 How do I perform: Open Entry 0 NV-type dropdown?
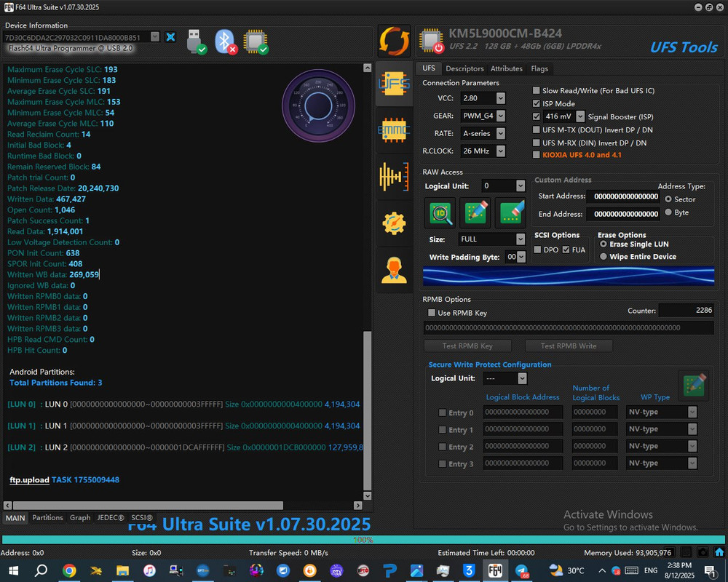click(692, 412)
